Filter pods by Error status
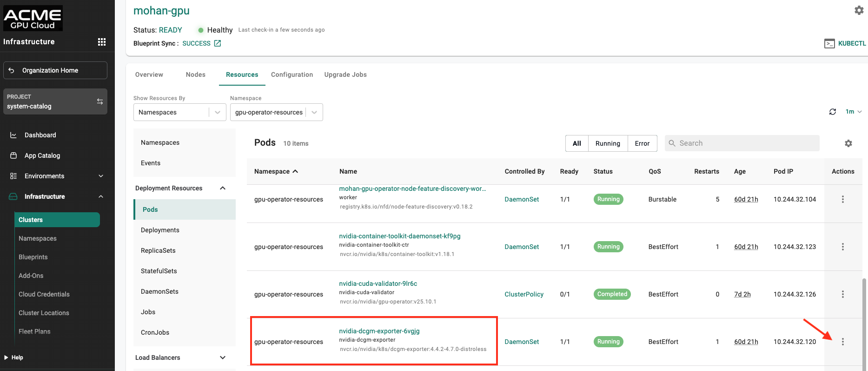This screenshot has width=868, height=371. 642,143
